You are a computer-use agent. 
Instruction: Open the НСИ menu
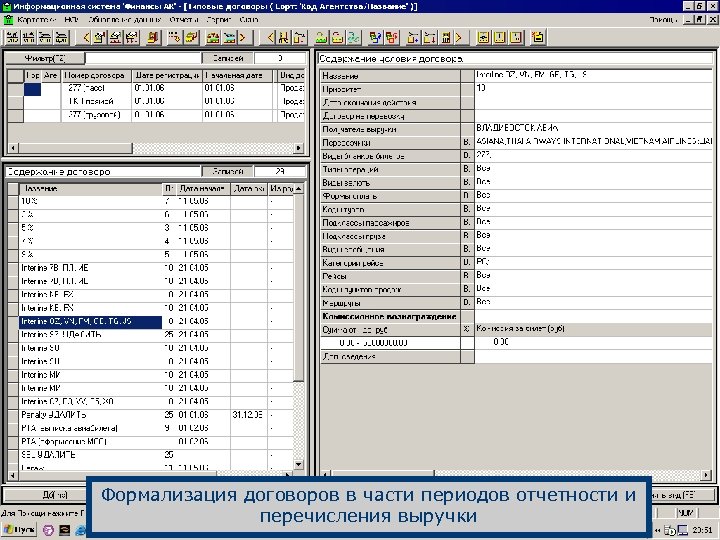(71, 20)
